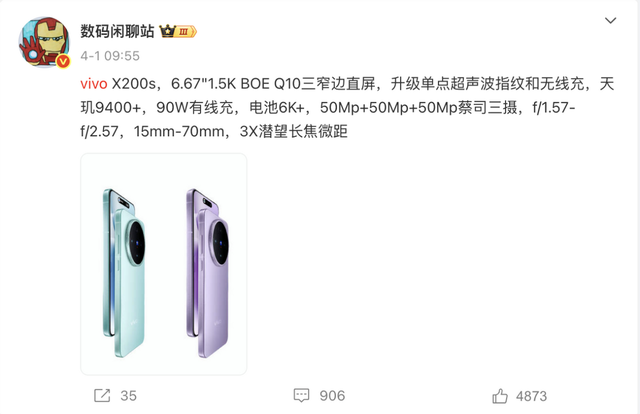Click the green phone in the picture
The image size is (640, 414).
click(124, 273)
